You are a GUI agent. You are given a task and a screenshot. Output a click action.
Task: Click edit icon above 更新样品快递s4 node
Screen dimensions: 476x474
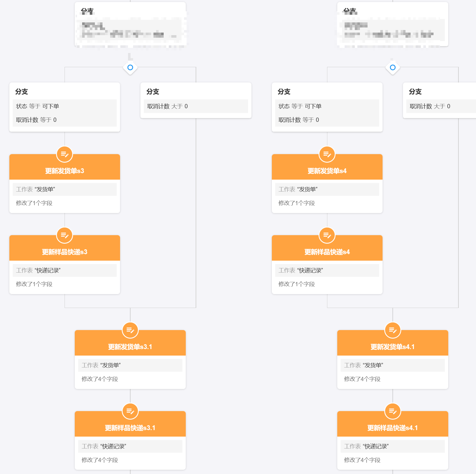327,235
